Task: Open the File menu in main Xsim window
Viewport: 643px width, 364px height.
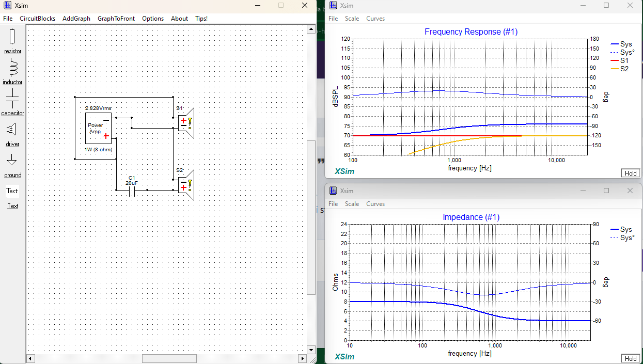Action: [x=8, y=18]
